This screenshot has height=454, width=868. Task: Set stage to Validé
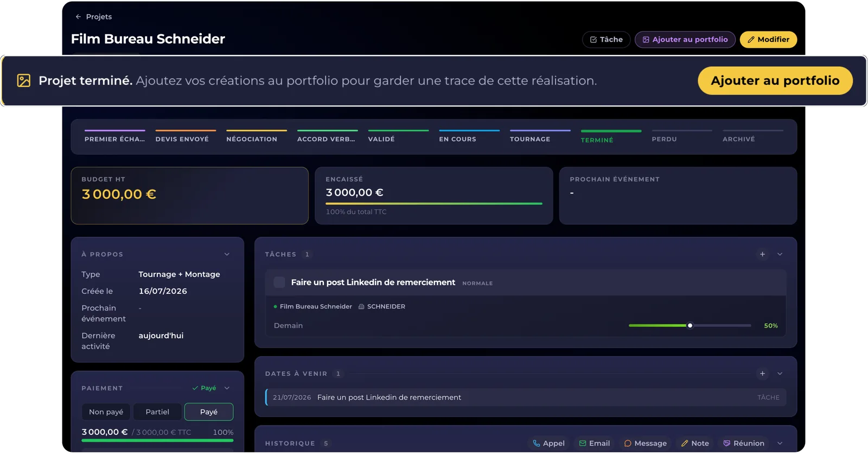click(398, 136)
